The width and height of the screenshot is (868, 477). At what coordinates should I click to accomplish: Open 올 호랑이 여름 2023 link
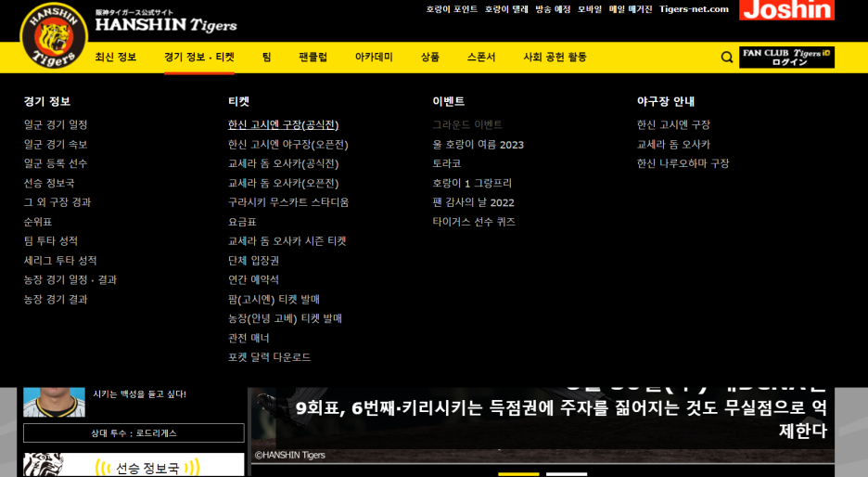click(x=478, y=144)
